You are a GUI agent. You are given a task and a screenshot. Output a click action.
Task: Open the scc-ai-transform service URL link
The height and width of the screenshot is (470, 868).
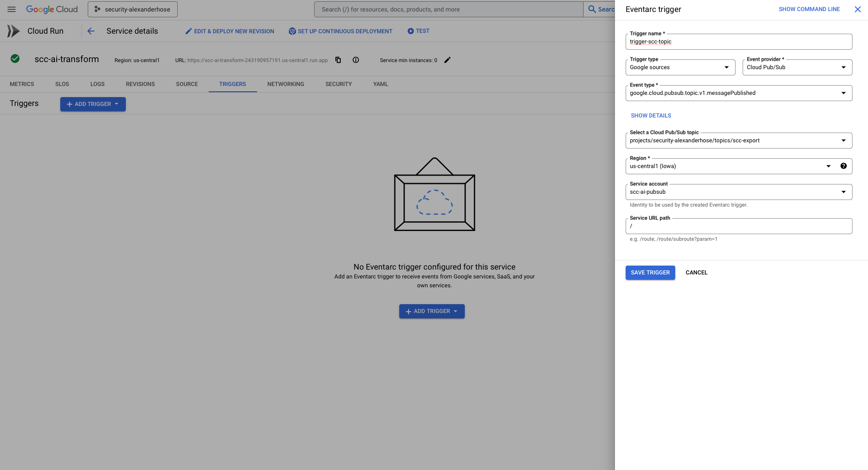coord(257,60)
